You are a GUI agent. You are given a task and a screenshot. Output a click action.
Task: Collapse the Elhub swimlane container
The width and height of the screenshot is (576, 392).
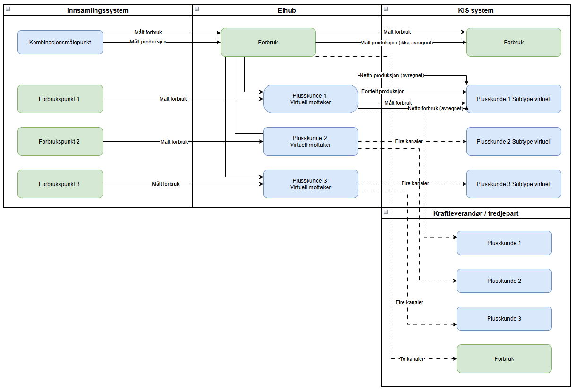click(x=197, y=9)
